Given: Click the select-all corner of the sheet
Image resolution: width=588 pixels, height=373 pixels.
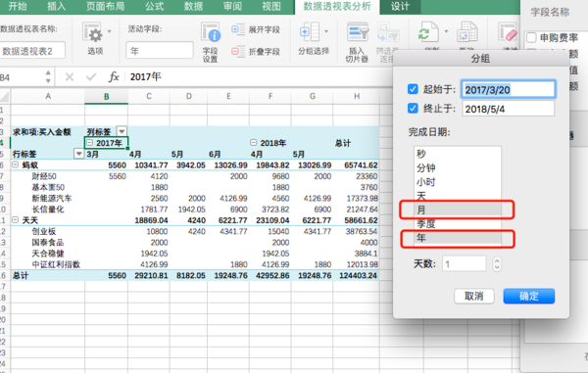Looking at the screenshot, I should click(x=5, y=97).
